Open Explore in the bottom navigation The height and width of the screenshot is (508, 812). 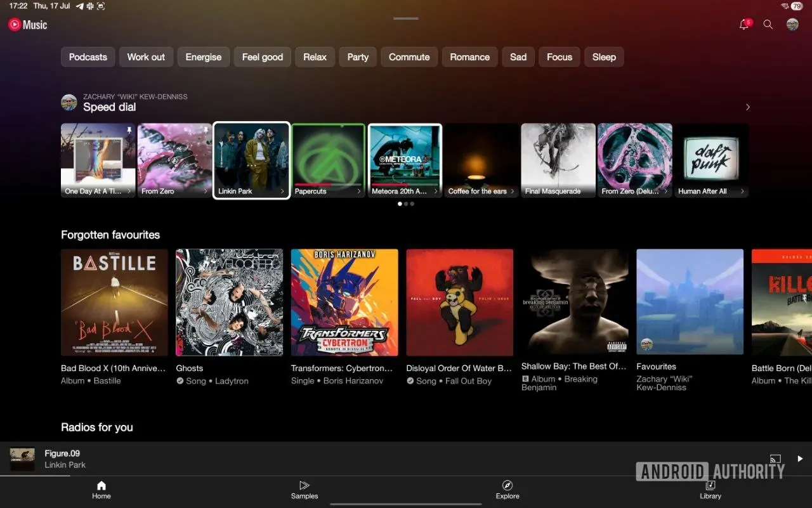(x=507, y=491)
